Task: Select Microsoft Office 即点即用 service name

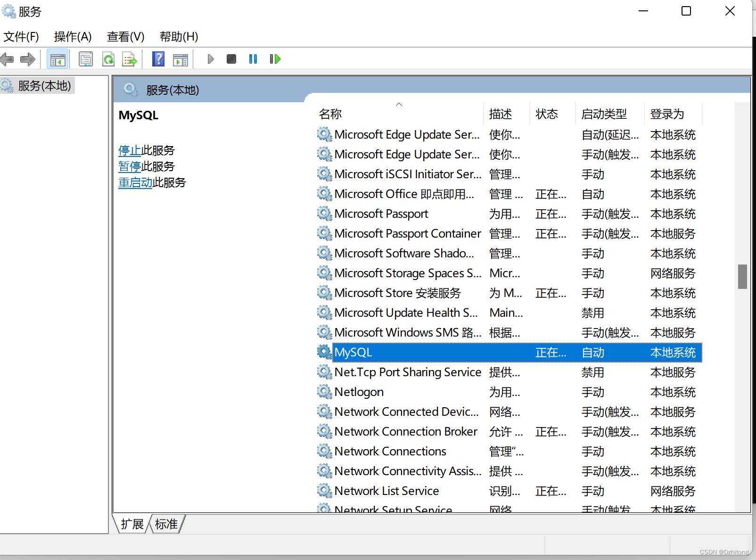Action: tap(404, 194)
